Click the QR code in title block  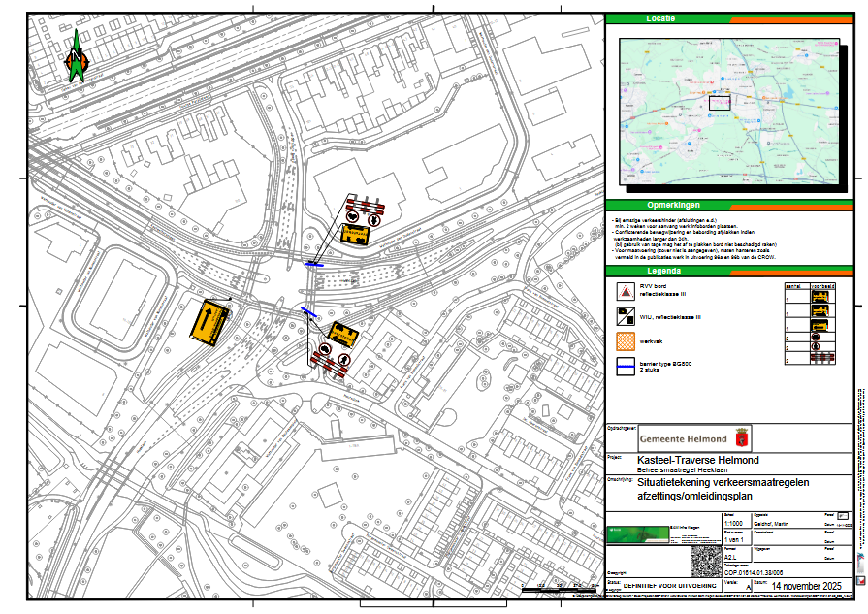pos(704,563)
